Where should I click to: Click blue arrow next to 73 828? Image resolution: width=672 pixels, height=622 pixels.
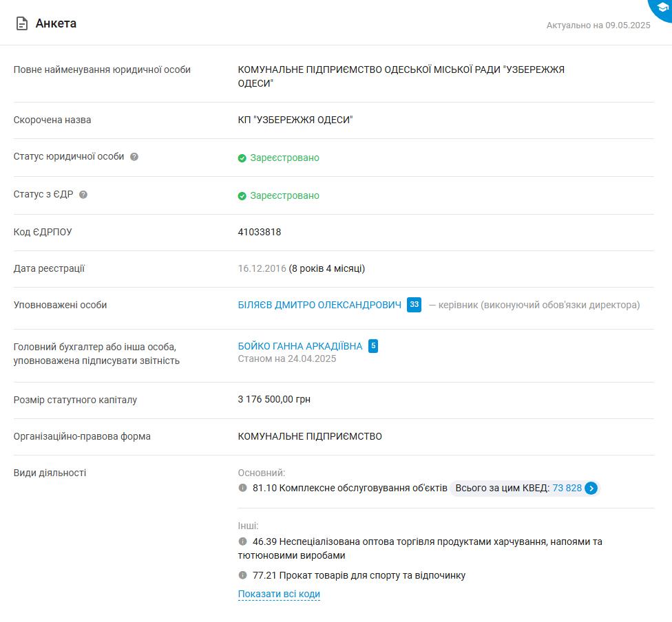pos(591,488)
